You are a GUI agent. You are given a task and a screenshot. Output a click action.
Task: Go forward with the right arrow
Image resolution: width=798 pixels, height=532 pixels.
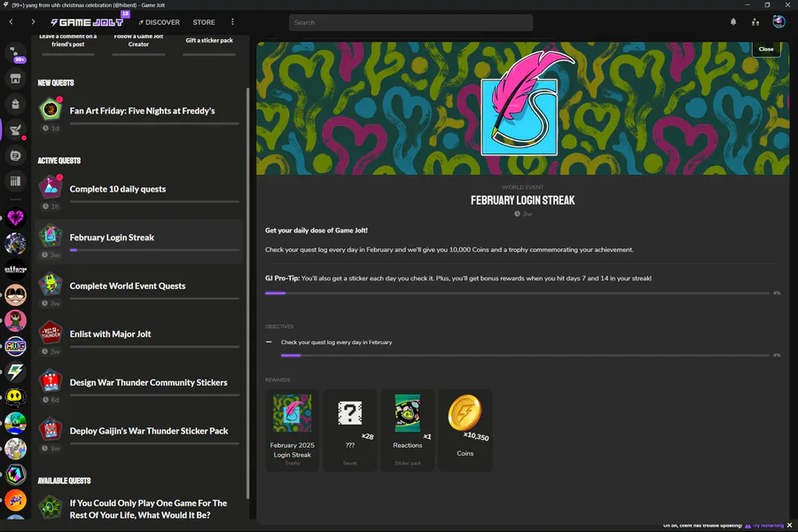coord(33,22)
